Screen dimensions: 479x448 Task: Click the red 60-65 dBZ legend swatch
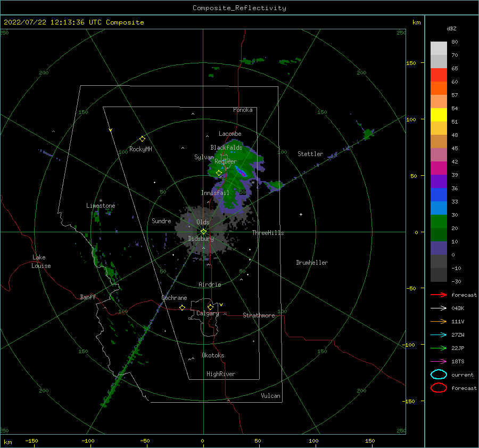[x=439, y=75]
